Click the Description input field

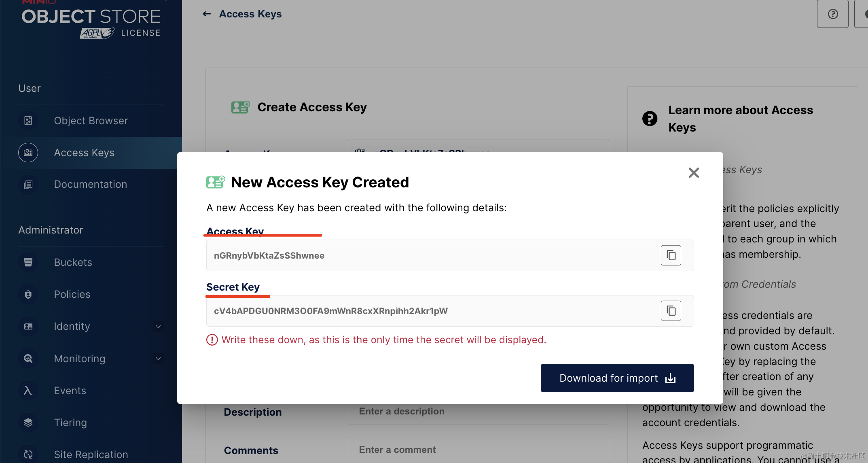[x=478, y=412]
